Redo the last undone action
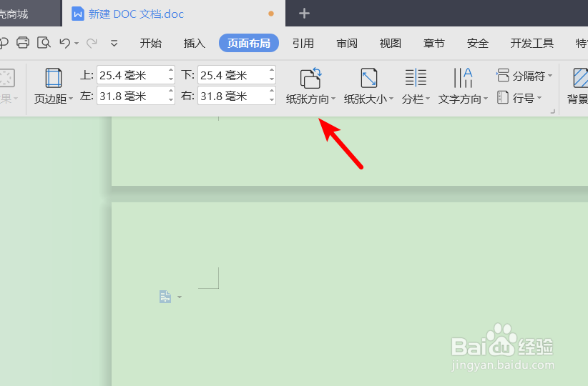Viewport: 588px width, 386px height. pyautogui.click(x=92, y=44)
